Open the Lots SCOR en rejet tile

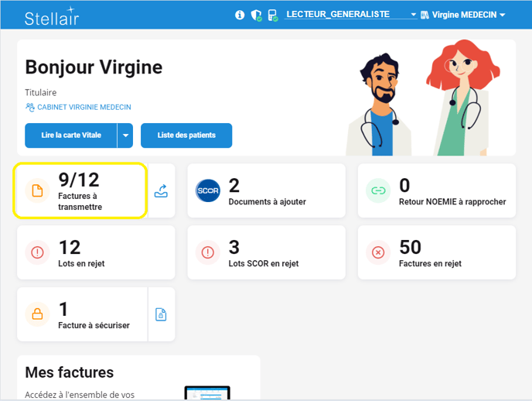pos(266,252)
